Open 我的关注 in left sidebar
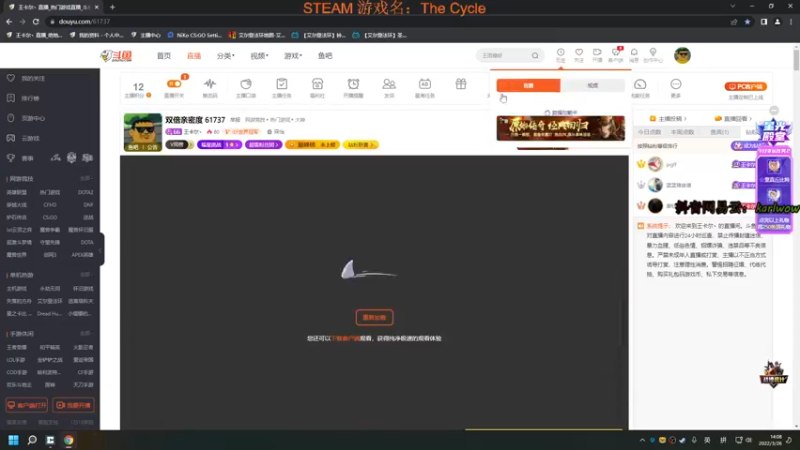The width and height of the screenshot is (800, 450). pos(33,79)
